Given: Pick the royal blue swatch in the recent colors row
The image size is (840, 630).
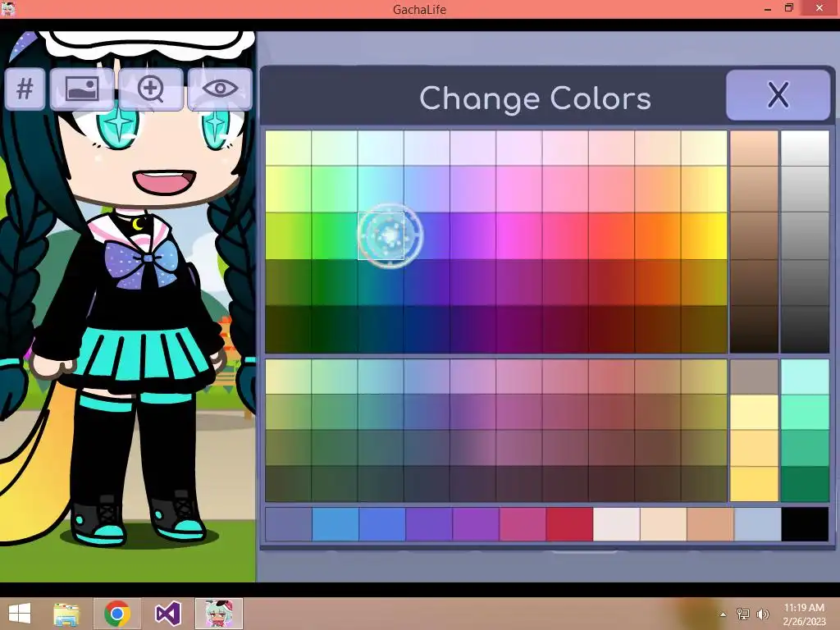Looking at the screenshot, I should (x=382, y=524).
